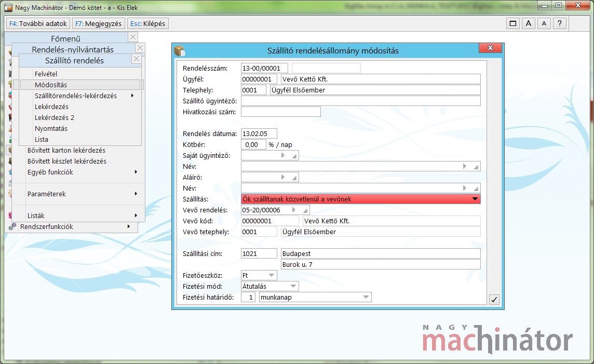Open Szállítás dropdown arrow
This screenshot has width=594, height=364.
(x=475, y=199)
